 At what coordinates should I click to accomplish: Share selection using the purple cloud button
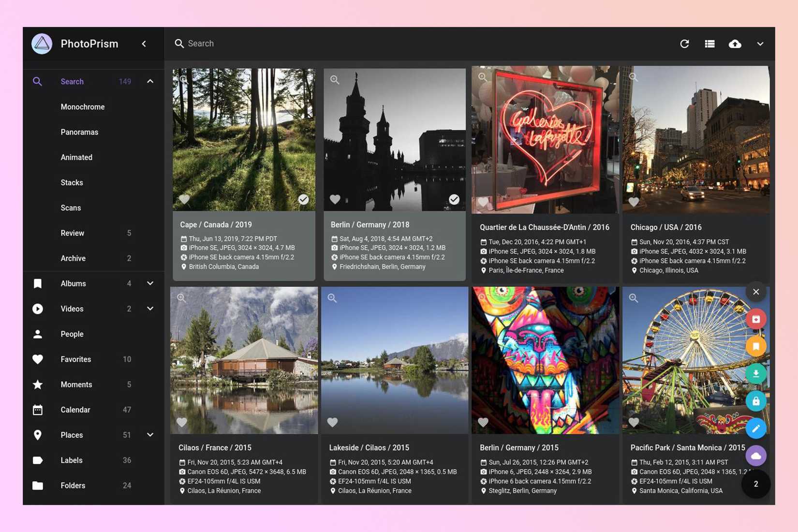[756, 456]
